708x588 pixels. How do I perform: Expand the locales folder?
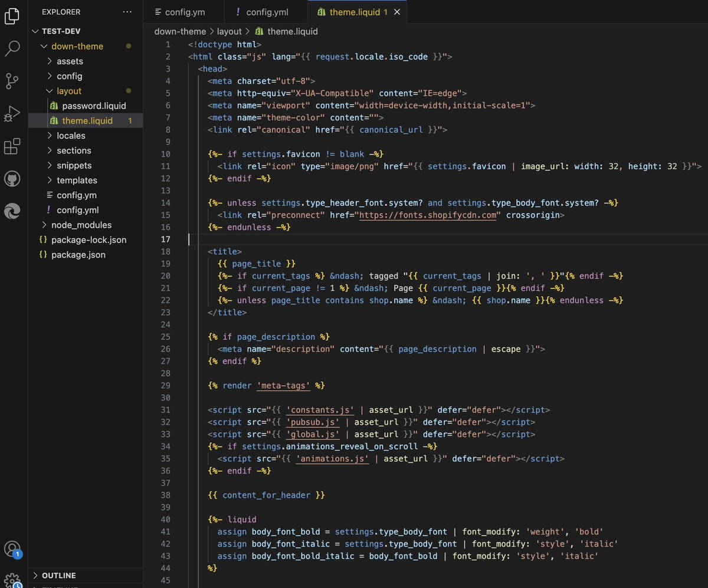point(50,136)
